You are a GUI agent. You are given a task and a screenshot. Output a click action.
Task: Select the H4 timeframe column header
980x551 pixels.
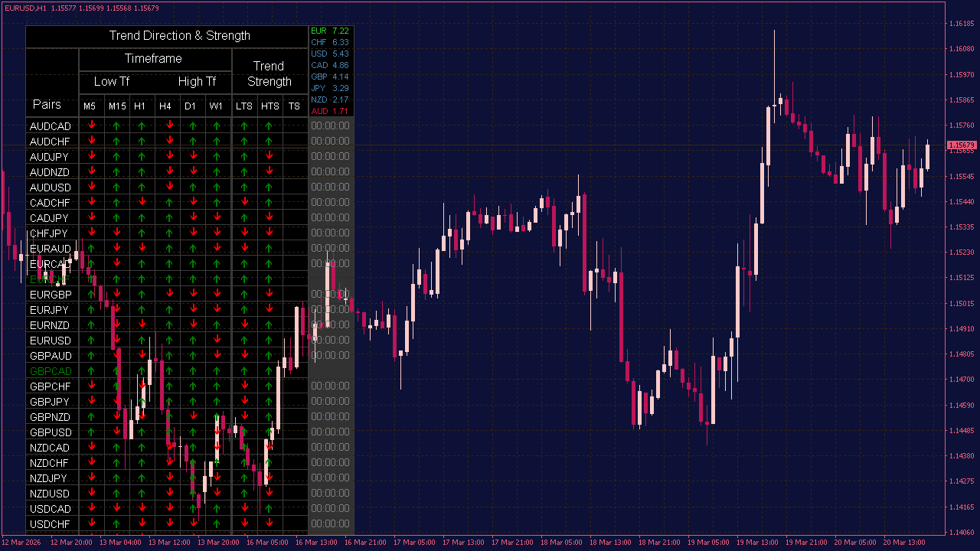click(x=165, y=106)
